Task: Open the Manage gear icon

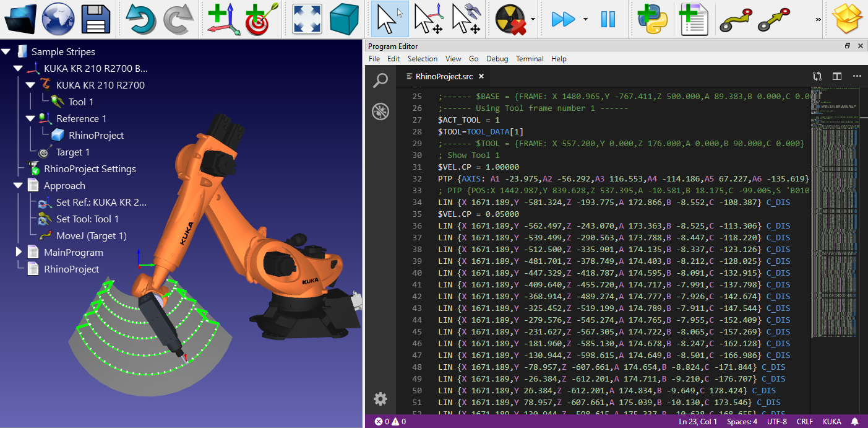Action: (x=380, y=398)
